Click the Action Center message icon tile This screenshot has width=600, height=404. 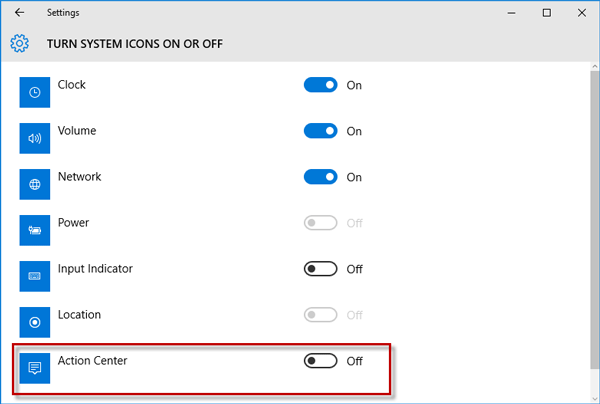point(35,368)
